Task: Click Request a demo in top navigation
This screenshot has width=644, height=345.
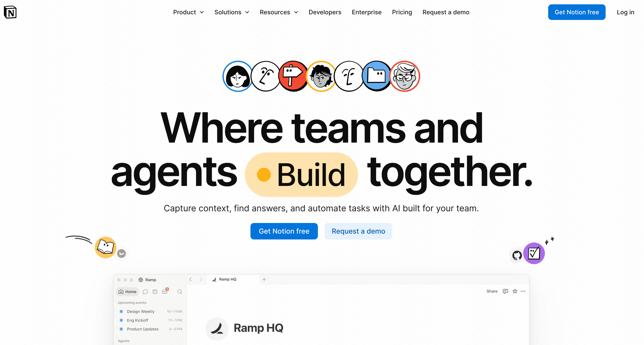Action: [446, 12]
